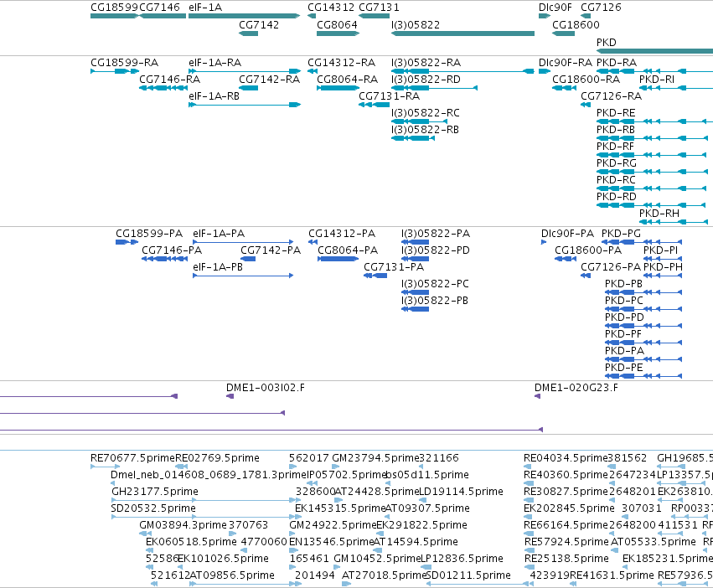Click transcript PKD-RA label
The image size is (713, 588).
617,63
